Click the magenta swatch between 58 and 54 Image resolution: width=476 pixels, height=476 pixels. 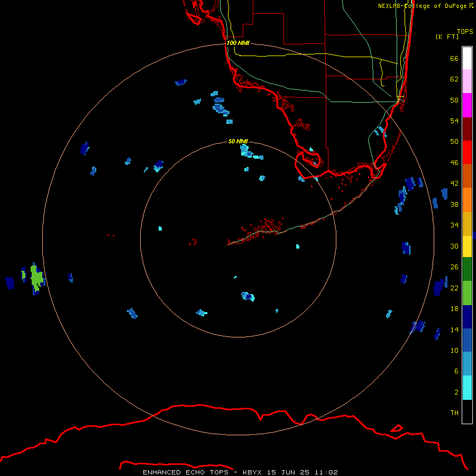click(467, 105)
